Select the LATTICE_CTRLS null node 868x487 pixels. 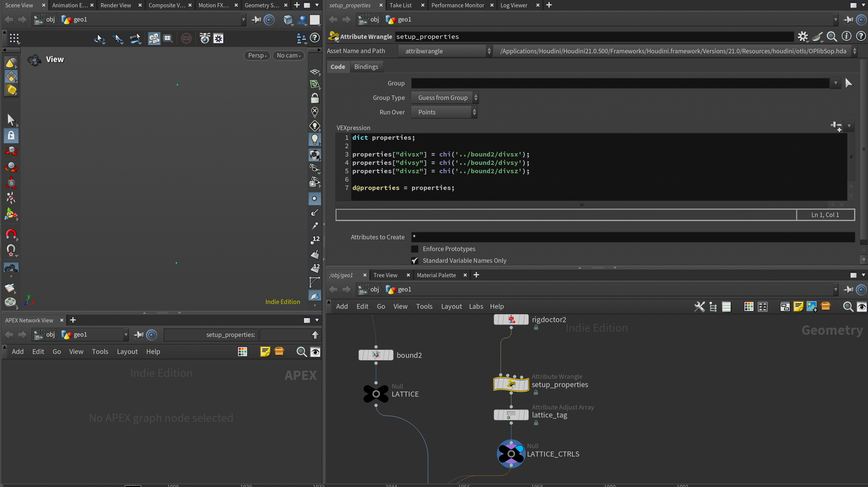pos(511,454)
